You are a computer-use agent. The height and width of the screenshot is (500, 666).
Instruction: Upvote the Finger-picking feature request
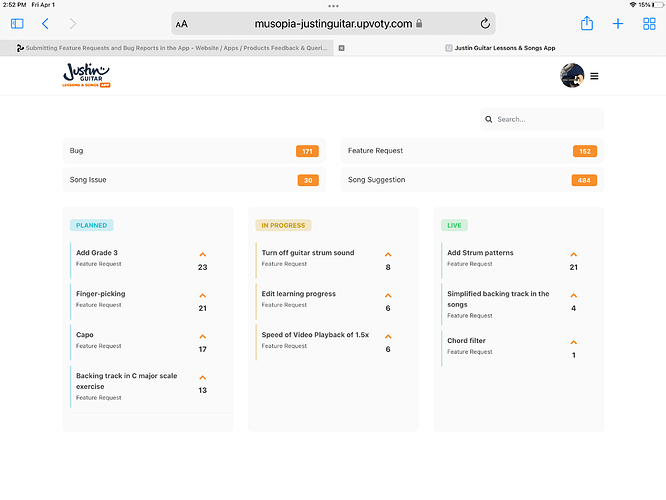[202, 296]
